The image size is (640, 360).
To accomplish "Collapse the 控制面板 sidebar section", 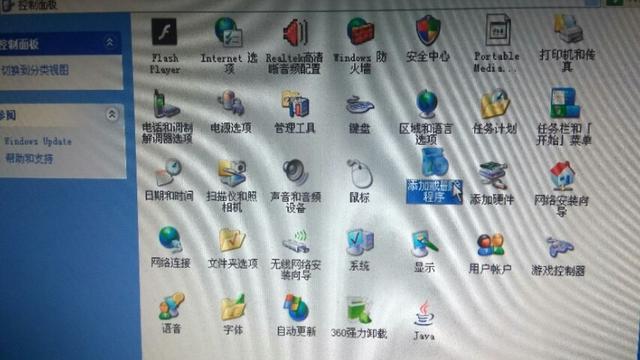I will point(109,42).
